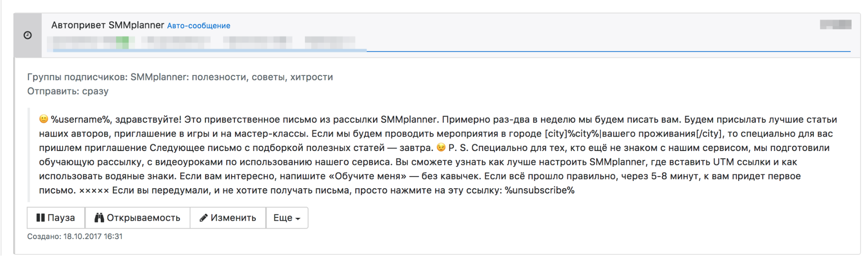868x256 pixels.
Task: Click the caret arrow next to Еще
Action: click(298, 219)
